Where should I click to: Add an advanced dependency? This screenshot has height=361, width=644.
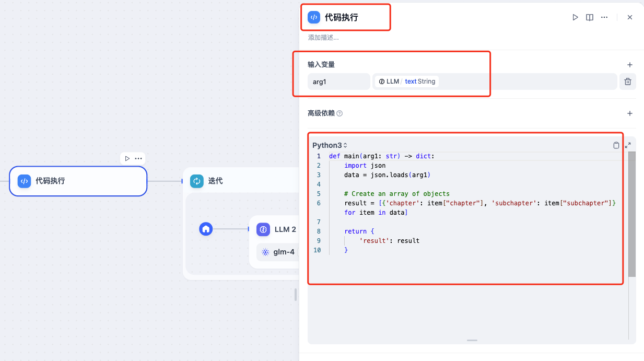[630, 113]
